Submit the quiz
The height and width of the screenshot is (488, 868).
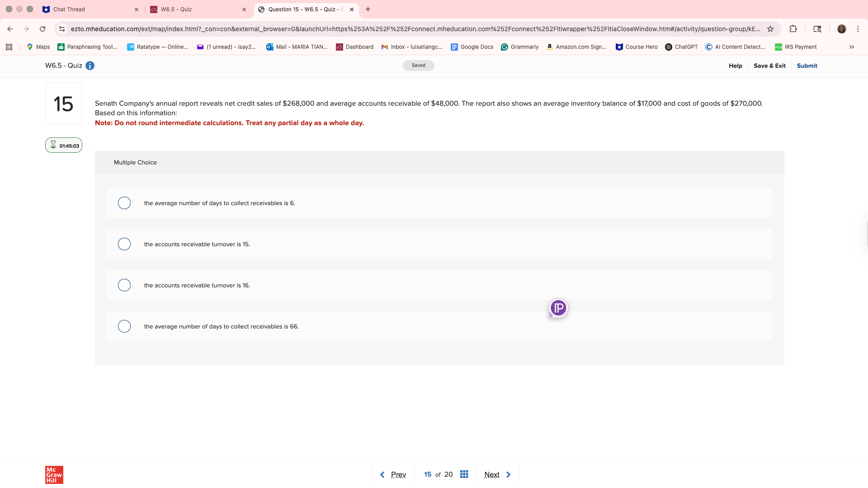click(807, 66)
